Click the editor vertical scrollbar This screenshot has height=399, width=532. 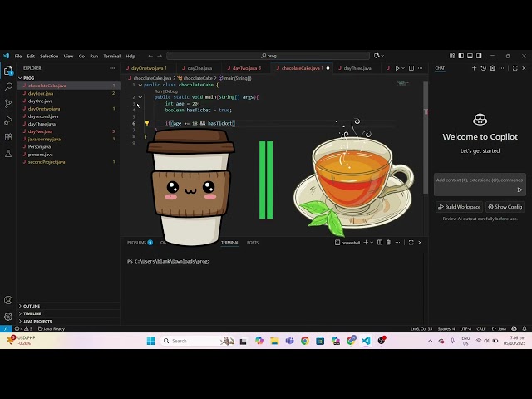tap(426, 137)
